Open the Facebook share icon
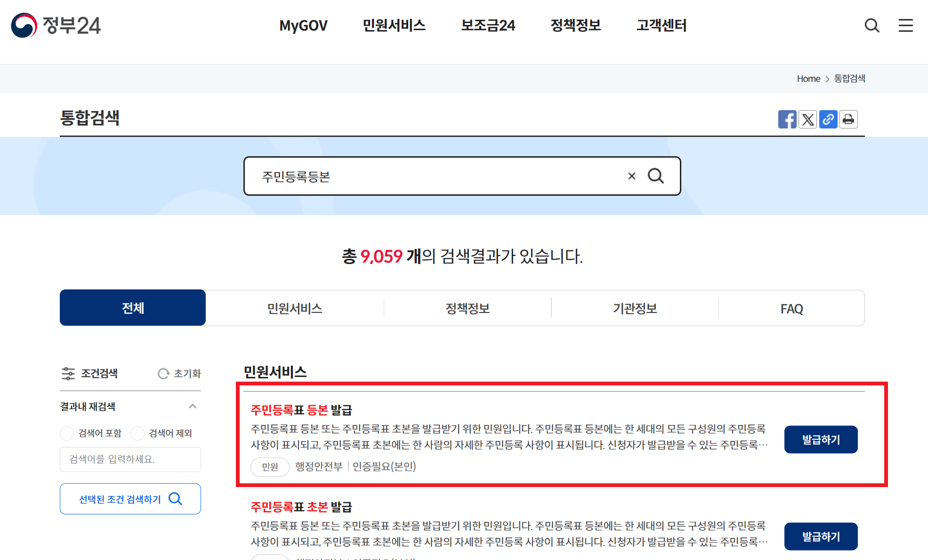Image resolution: width=928 pixels, height=560 pixels. [x=787, y=119]
